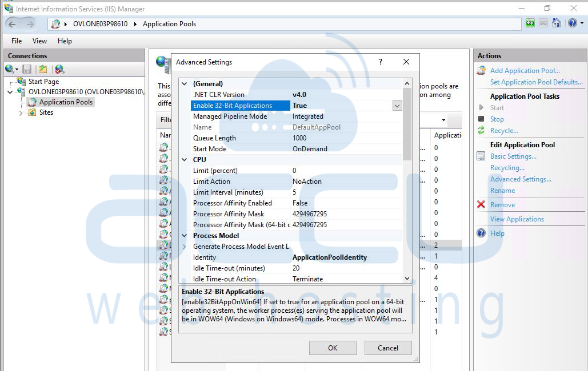The height and width of the screenshot is (371, 588).
Task: Click the dialog question mark help button
Action: (x=381, y=62)
